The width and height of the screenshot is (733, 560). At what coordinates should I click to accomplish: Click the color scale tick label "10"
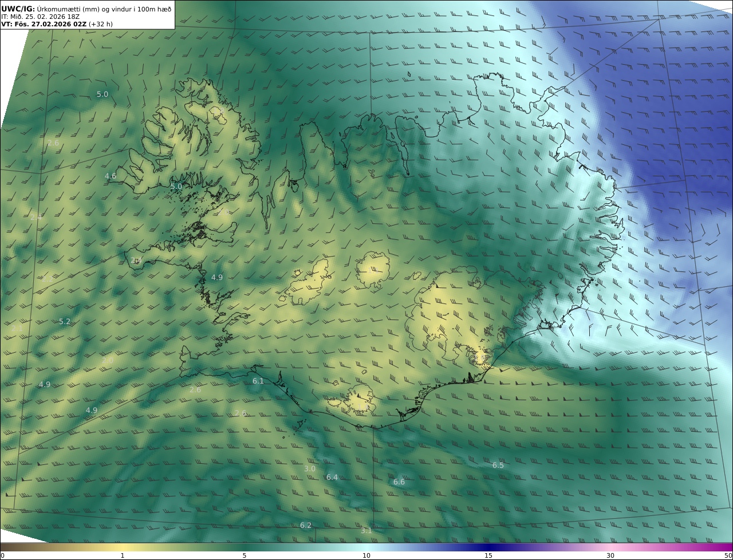[366, 555]
